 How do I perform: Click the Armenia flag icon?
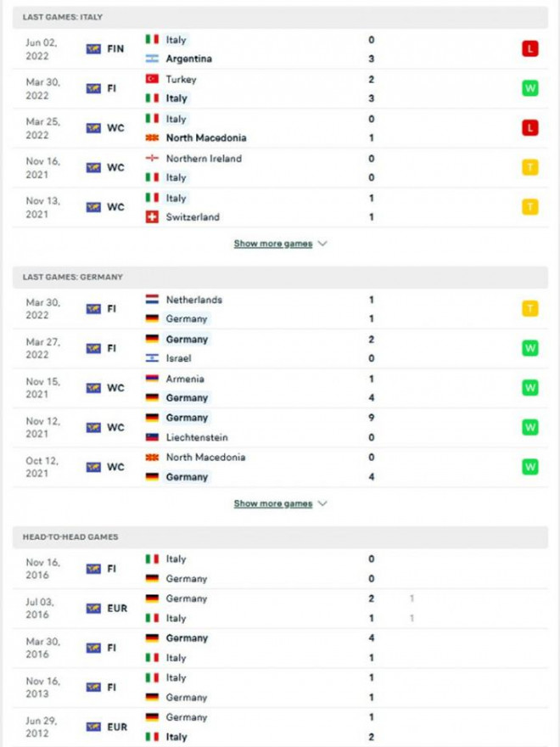coord(153,379)
